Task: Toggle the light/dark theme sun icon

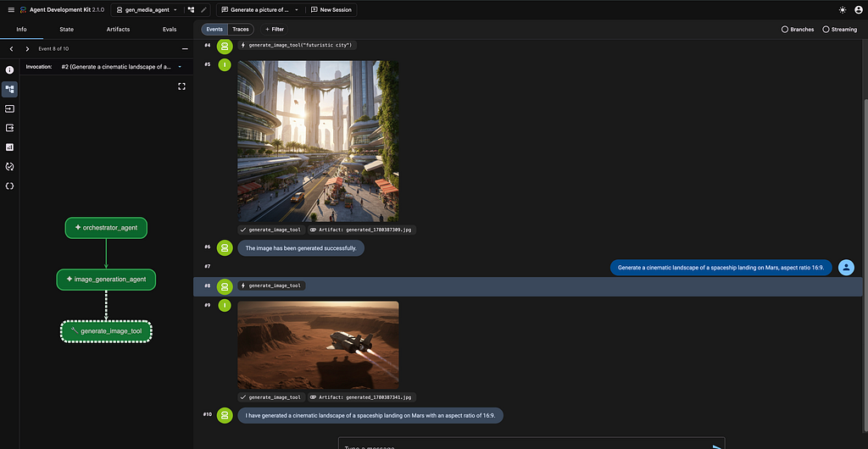Action: point(843,10)
